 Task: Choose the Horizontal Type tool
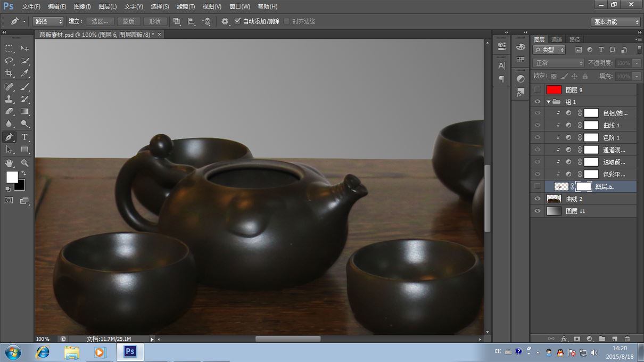[24, 137]
